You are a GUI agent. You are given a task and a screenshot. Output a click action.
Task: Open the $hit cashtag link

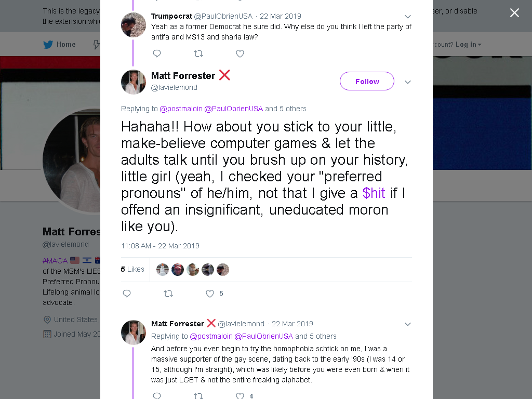pyautogui.click(x=374, y=193)
